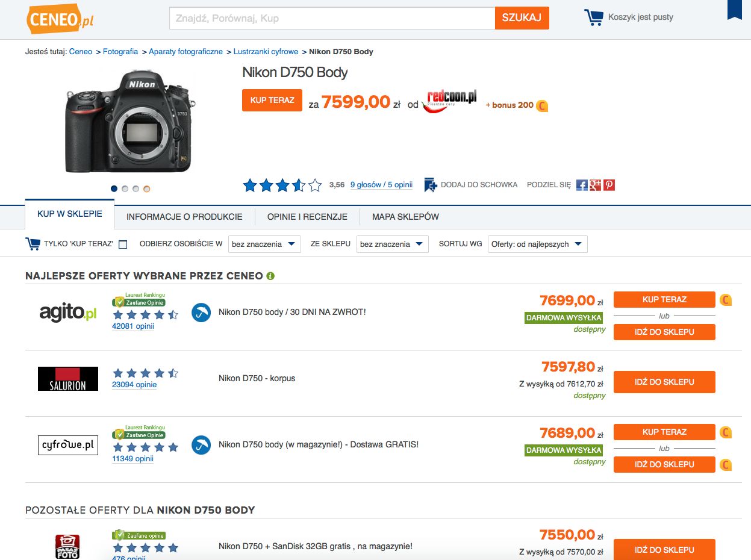The height and width of the screenshot is (560, 751).
Task: Click the Salurion shop logo
Action: (x=68, y=379)
